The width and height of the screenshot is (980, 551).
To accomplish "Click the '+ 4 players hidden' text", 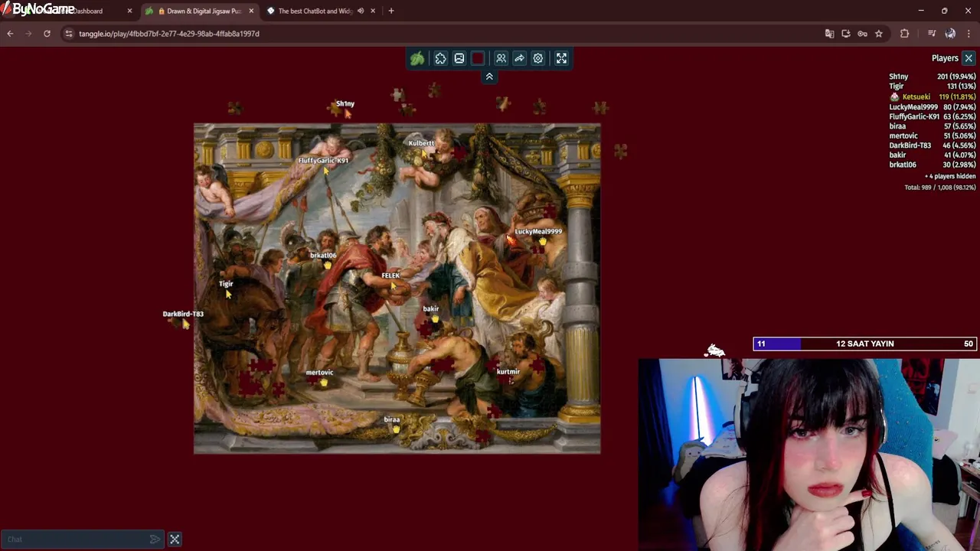I will 949,176.
